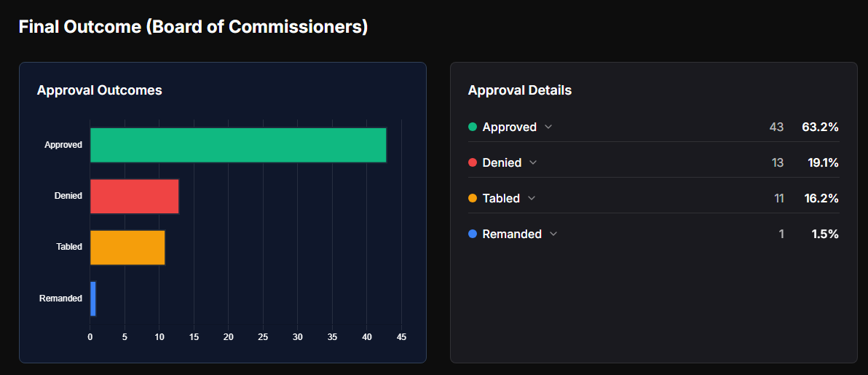Expand the Approved row chevron
The image size is (868, 375).
[x=548, y=127]
